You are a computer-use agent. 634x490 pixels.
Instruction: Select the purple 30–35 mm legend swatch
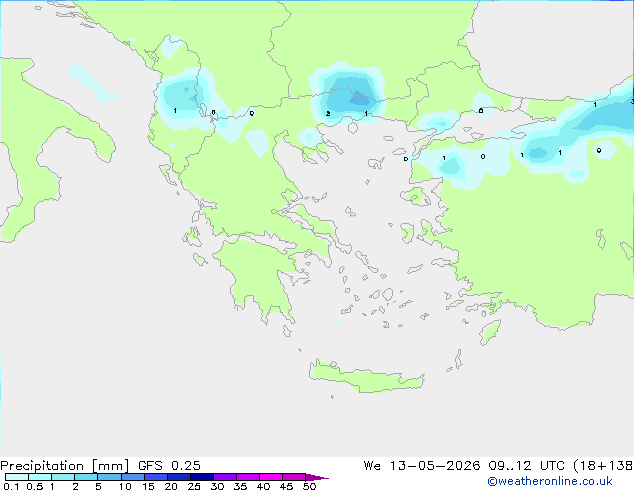pyautogui.click(x=225, y=477)
